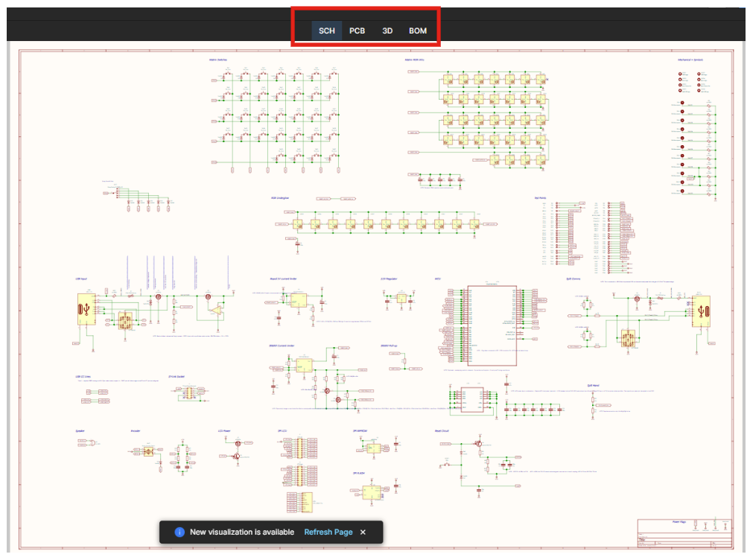Click the blue info icon in the notification bar

[178, 532]
